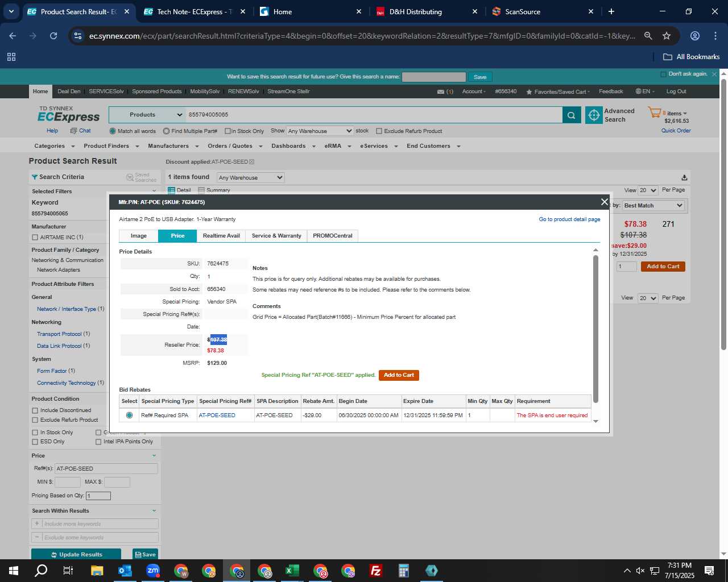728x582 pixels.
Task: Click Add to Cart in price popup
Action: click(x=399, y=375)
